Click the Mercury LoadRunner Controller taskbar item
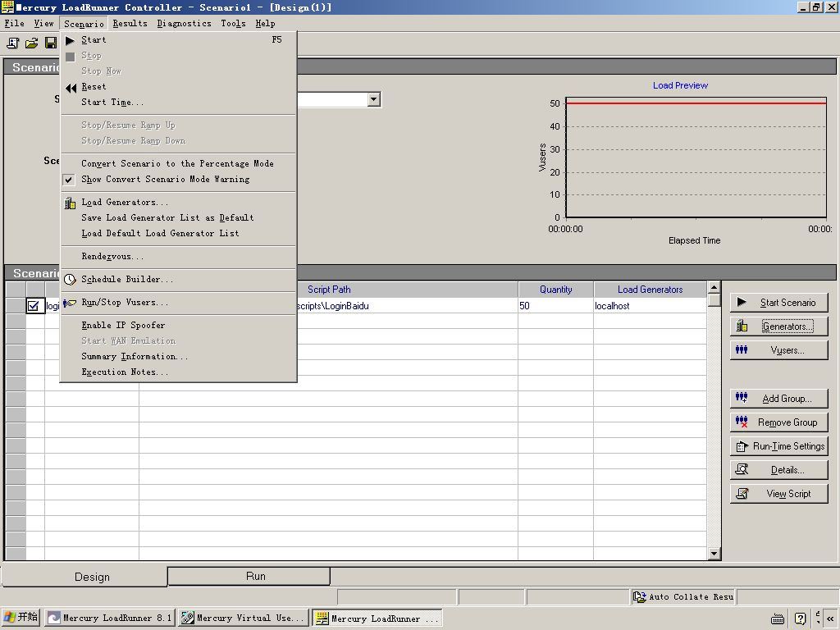The image size is (840, 630). (377, 618)
